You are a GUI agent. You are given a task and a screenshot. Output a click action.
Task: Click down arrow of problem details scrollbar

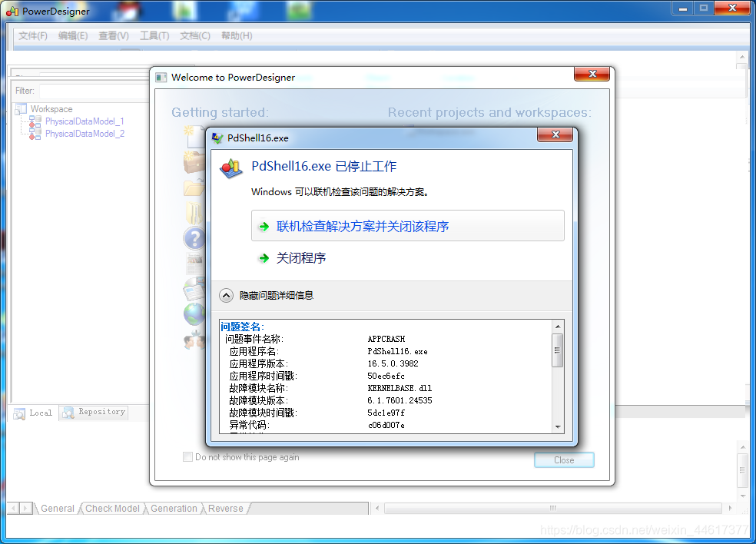[x=558, y=426]
